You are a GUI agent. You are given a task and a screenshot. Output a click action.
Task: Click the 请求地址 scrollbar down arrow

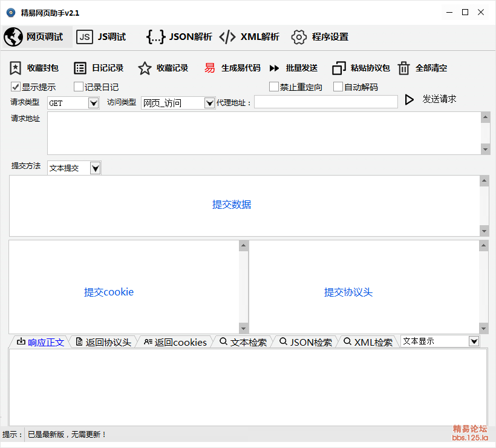(485, 149)
